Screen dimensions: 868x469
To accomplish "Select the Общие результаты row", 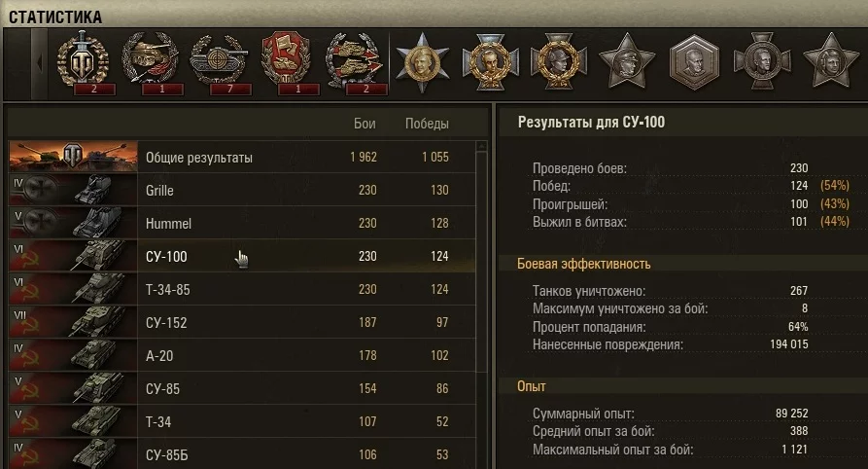I will pos(242,157).
